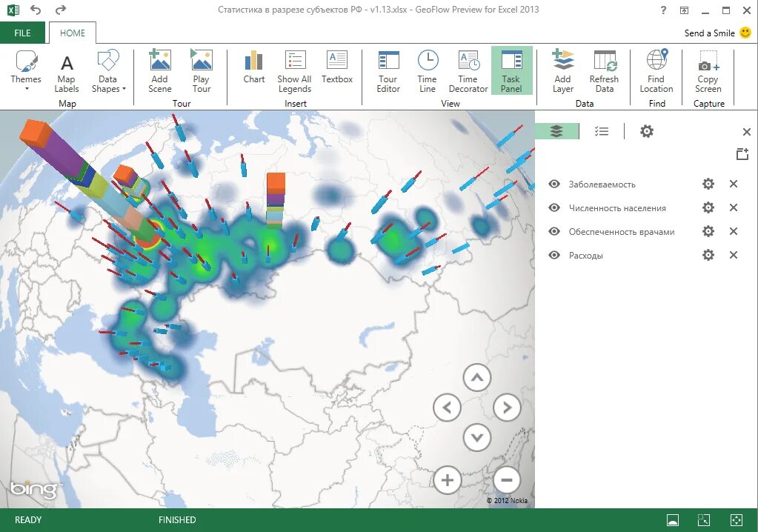Switch to field list tab in task panel
The image size is (758, 532).
(x=602, y=131)
